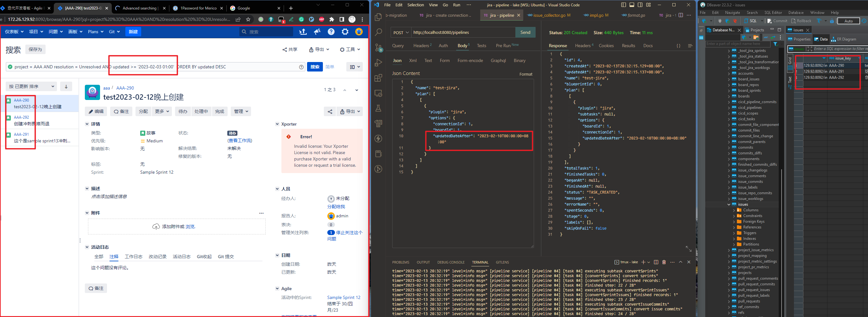Bookmark this page with the star icon
Screen dimensions: 868x317
[248, 20]
